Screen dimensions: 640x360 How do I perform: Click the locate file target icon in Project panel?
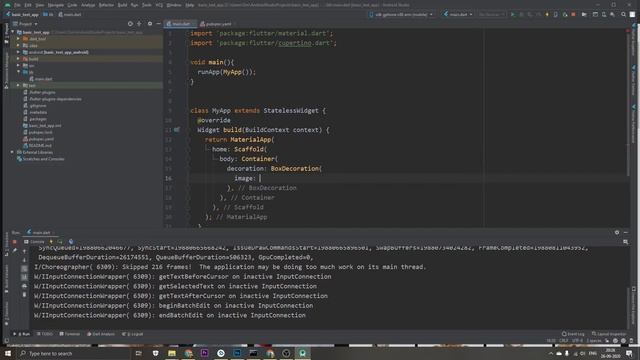[130, 24]
